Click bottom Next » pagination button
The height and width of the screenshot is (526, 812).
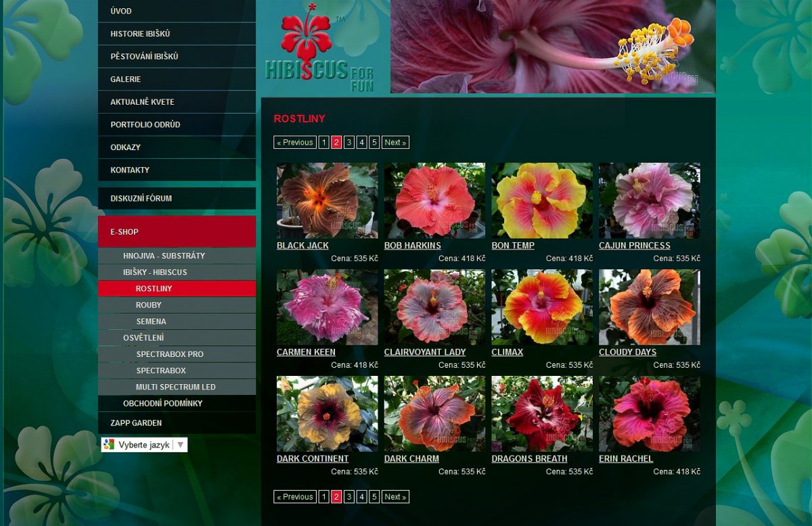pyautogui.click(x=395, y=497)
